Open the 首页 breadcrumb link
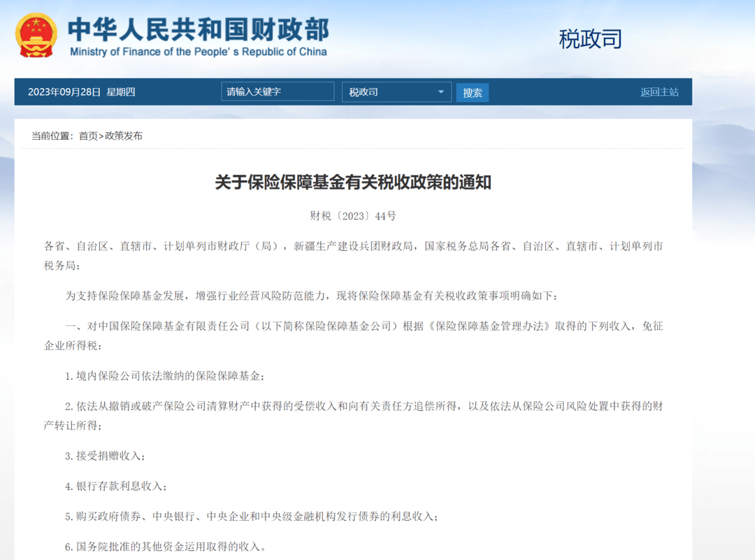The image size is (755, 560). tap(88, 136)
